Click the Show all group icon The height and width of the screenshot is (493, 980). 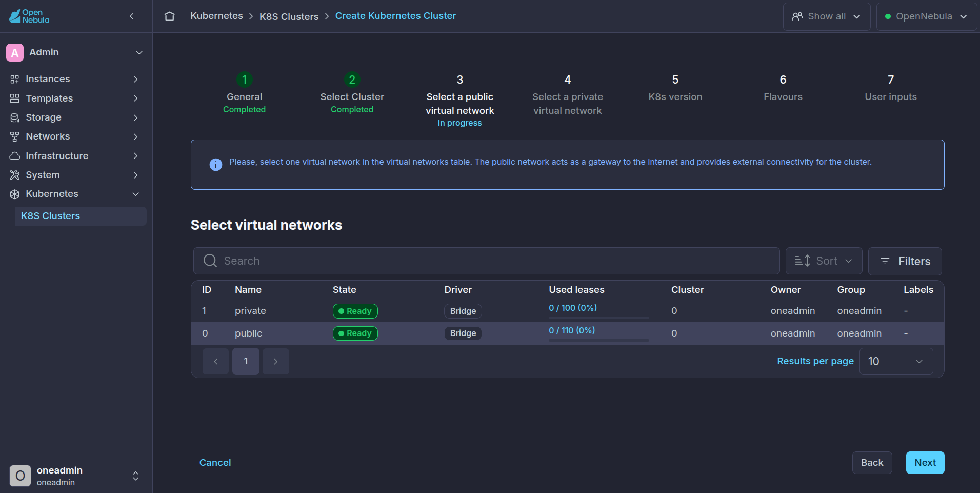coord(797,16)
